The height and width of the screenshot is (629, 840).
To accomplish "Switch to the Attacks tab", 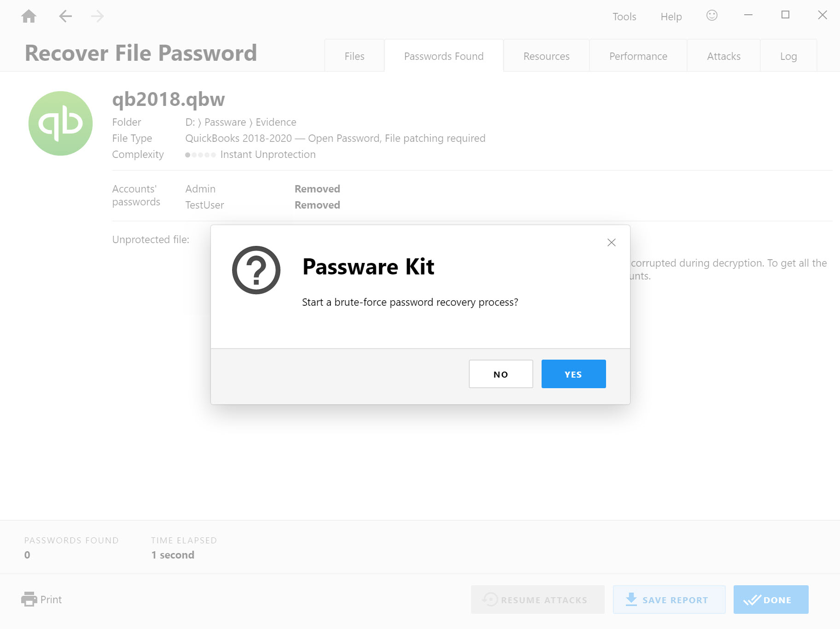I will click(723, 56).
